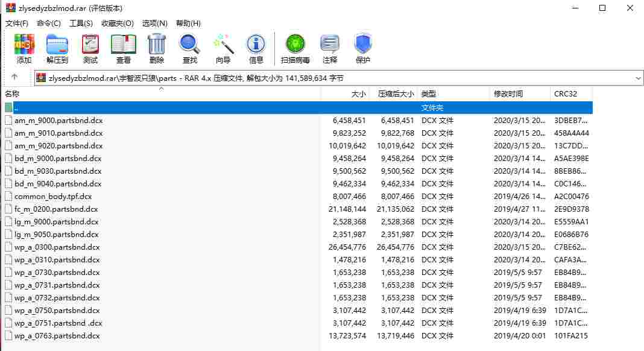Click file icon of common_body.tpf.dcx
This screenshot has height=351, width=644.
click(x=8, y=197)
